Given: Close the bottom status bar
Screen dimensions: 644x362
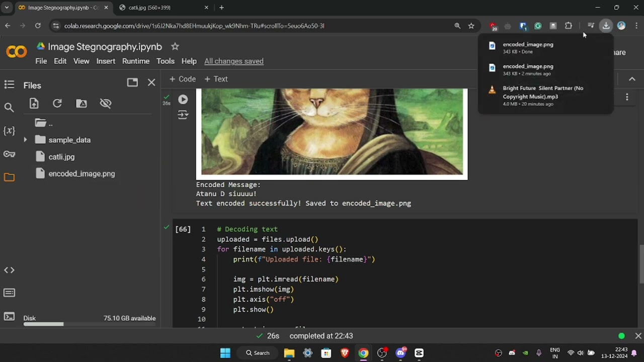Looking at the screenshot, I should (638, 336).
